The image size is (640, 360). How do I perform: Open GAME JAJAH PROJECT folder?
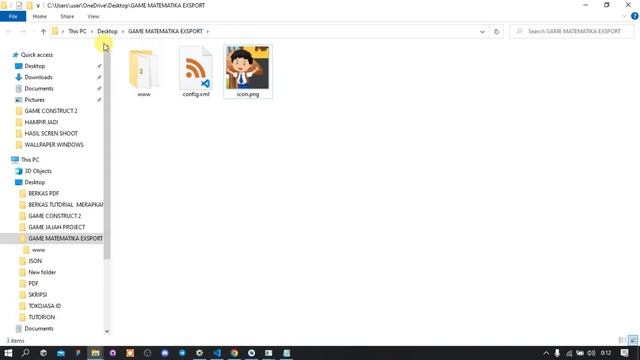pyautogui.click(x=57, y=227)
